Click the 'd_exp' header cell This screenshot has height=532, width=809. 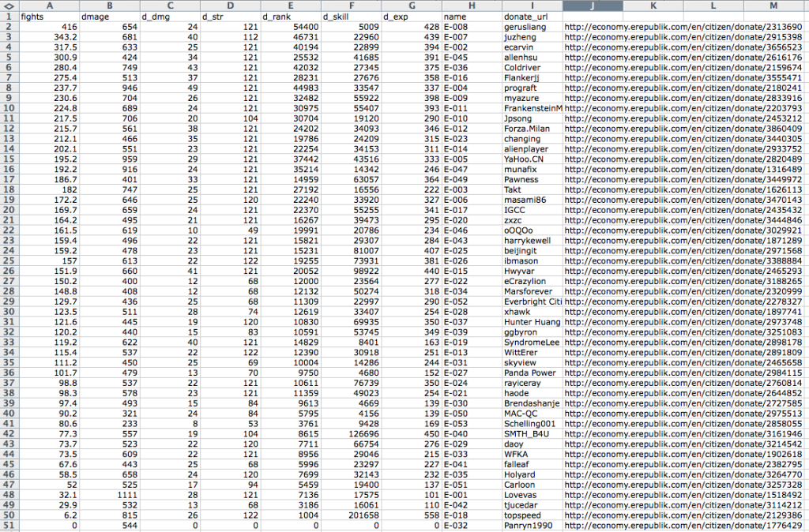tap(411, 16)
